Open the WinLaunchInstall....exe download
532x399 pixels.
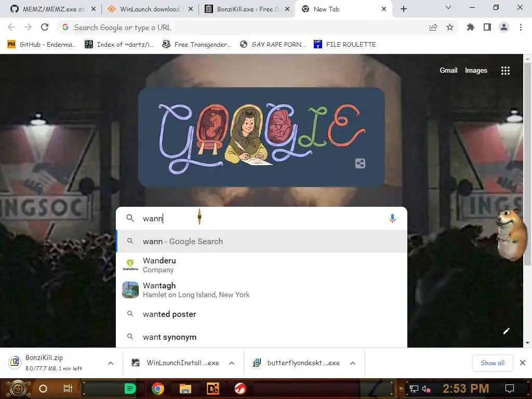pyautogui.click(x=176, y=363)
